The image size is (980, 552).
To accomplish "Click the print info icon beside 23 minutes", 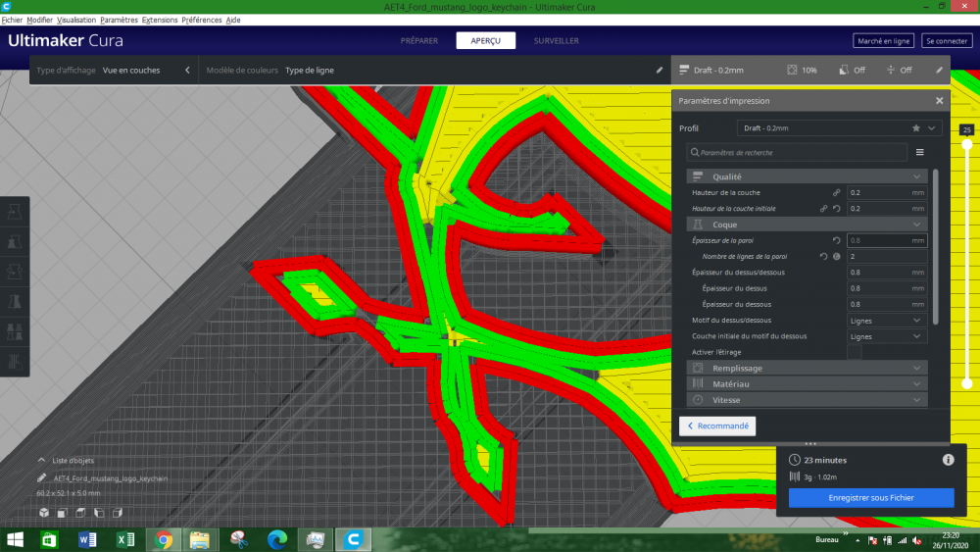I will (x=948, y=460).
